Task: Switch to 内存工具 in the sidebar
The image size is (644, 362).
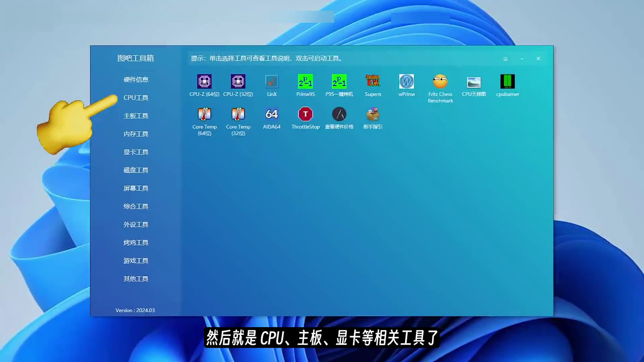Action: (x=136, y=134)
